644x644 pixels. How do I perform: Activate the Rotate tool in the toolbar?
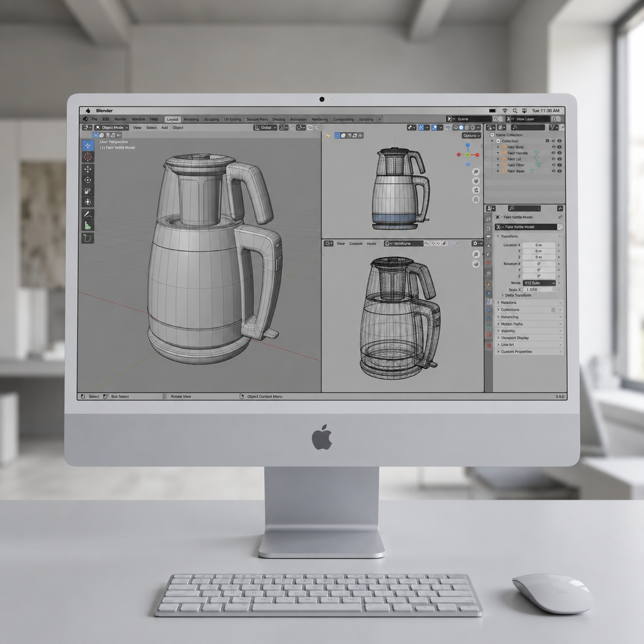click(88, 180)
